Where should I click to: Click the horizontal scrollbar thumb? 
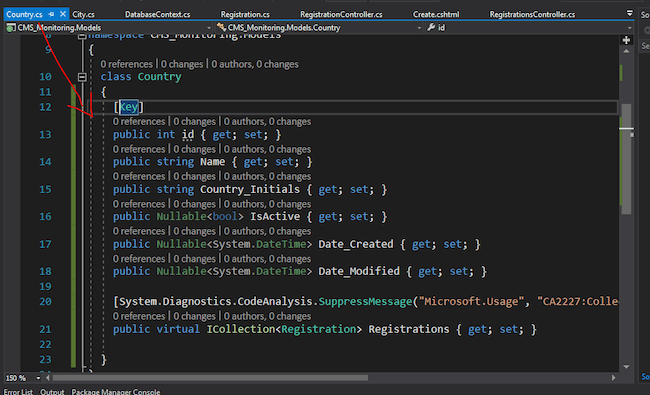pos(210,378)
